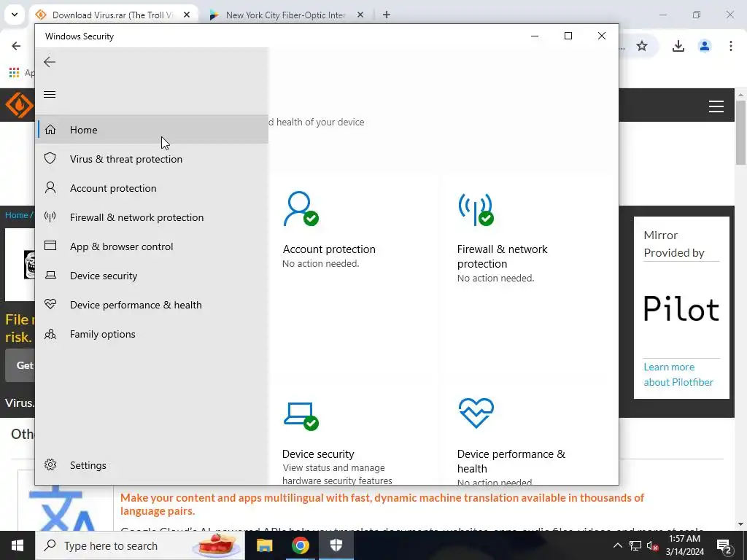Screen dimensions: 747x560
Task: Click the Pilot mirror logo
Action: (x=681, y=308)
